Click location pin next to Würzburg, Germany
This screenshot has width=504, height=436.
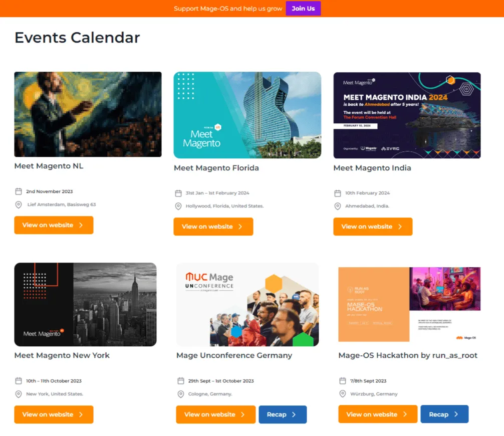click(343, 394)
